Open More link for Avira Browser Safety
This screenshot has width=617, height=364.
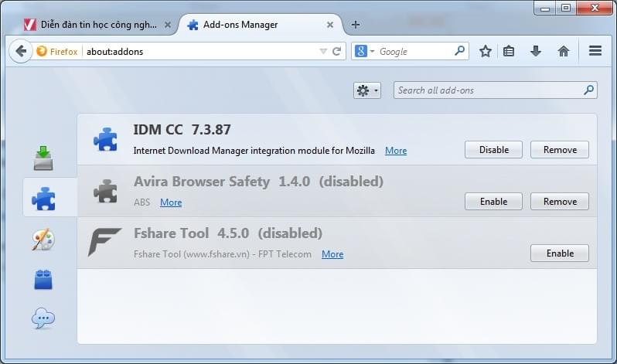(x=171, y=202)
